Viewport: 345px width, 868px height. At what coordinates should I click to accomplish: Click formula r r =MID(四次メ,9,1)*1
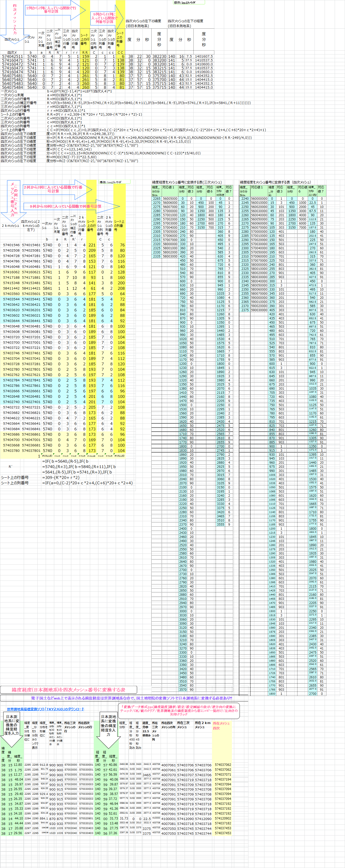pos(66,110)
